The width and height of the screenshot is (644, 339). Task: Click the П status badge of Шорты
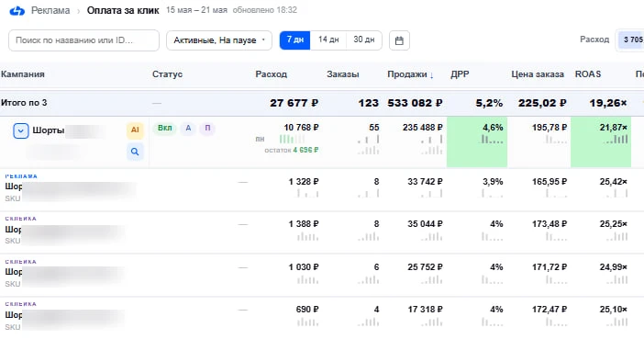click(x=207, y=128)
